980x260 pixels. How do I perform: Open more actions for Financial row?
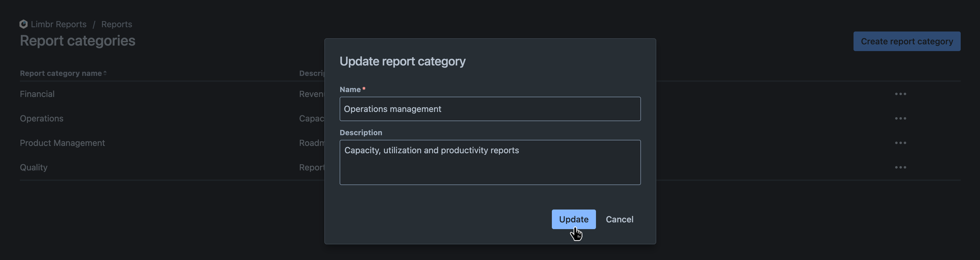[x=900, y=94]
